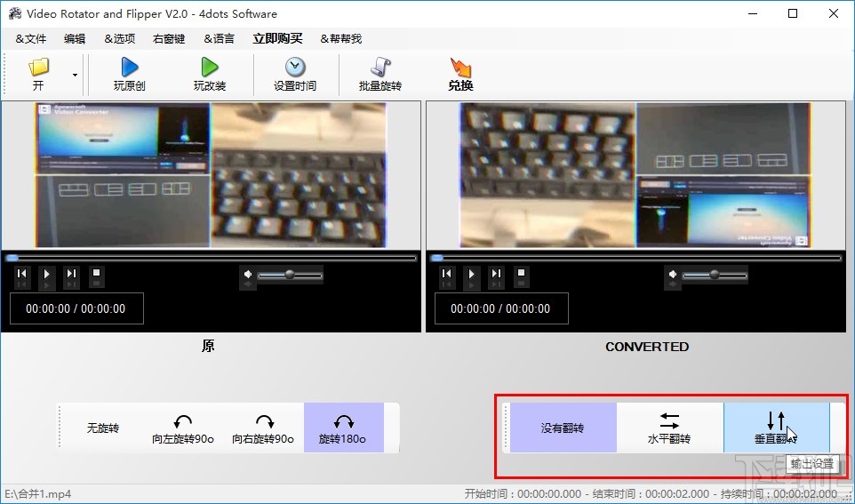Stop the converted video preview
Screen dimensions: 855x504
click(522, 274)
